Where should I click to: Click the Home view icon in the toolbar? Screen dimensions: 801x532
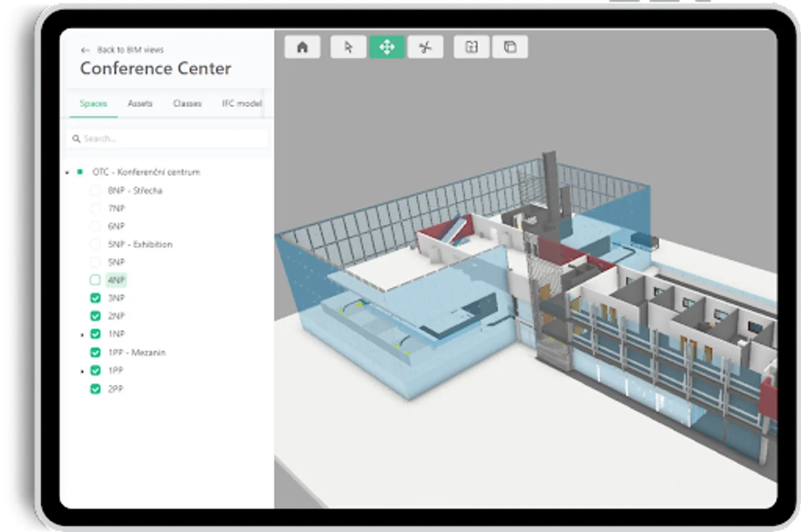(x=302, y=47)
